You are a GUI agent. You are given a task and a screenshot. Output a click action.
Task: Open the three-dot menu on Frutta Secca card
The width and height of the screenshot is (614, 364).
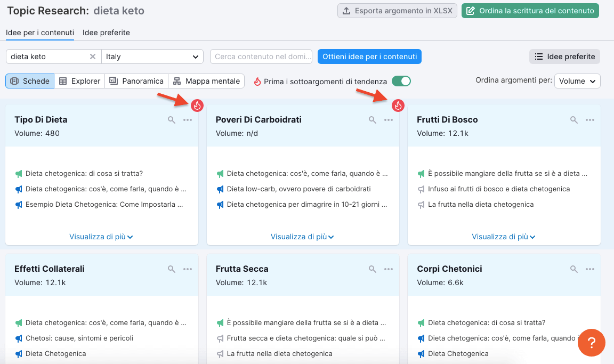[389, 270]
